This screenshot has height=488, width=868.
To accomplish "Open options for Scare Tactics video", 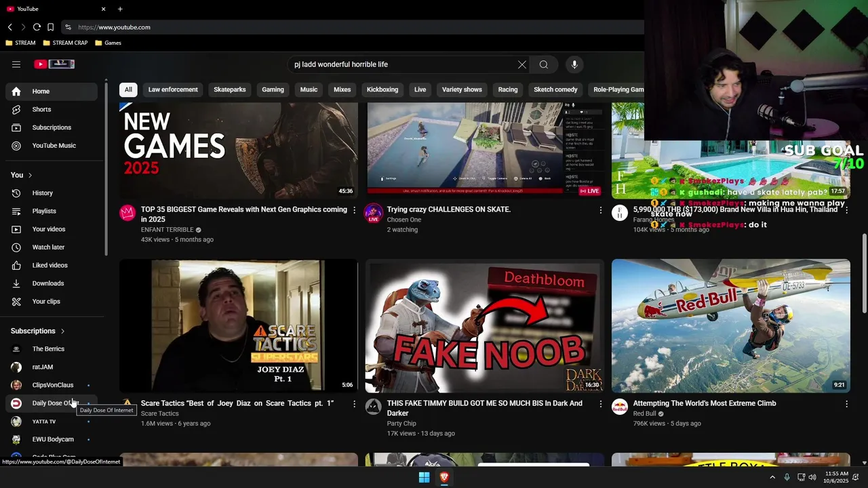I will (354, 404).
